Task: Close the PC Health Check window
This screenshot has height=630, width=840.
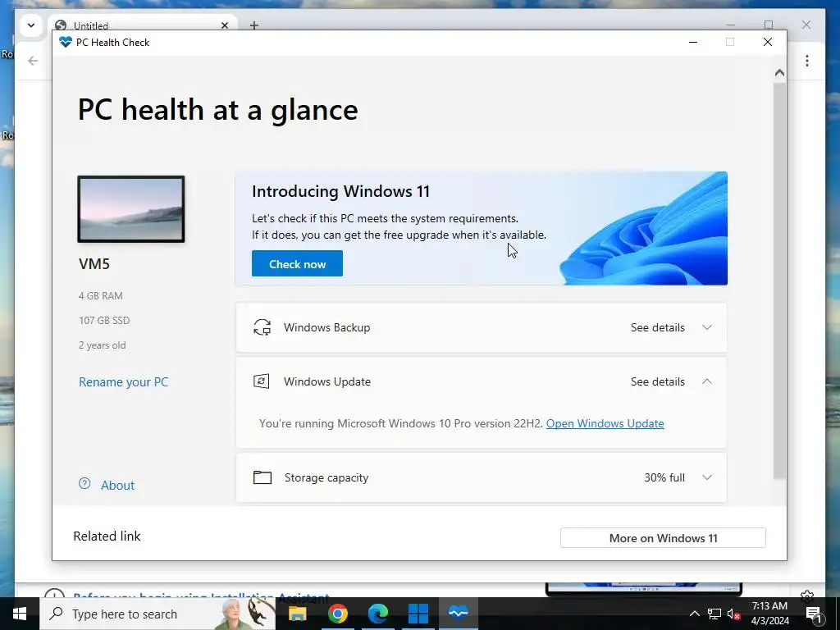Action: click(x=768, y=42)
